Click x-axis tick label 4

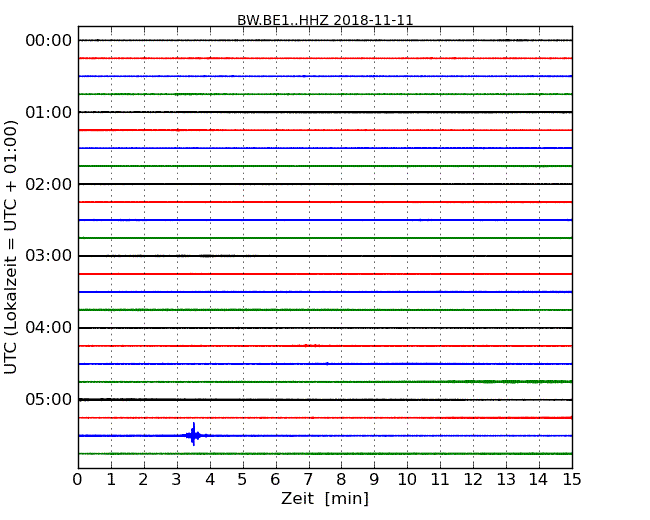point(210,480)
